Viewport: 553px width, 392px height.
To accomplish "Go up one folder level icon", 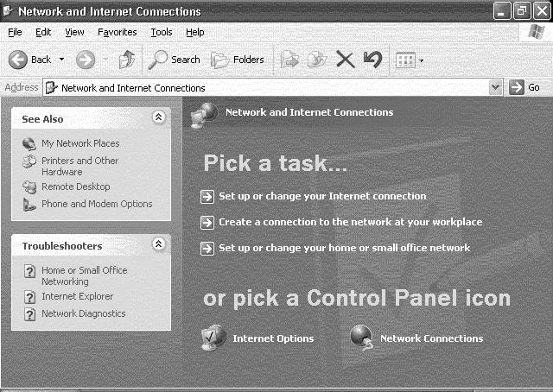I will (x=127, y=60).
